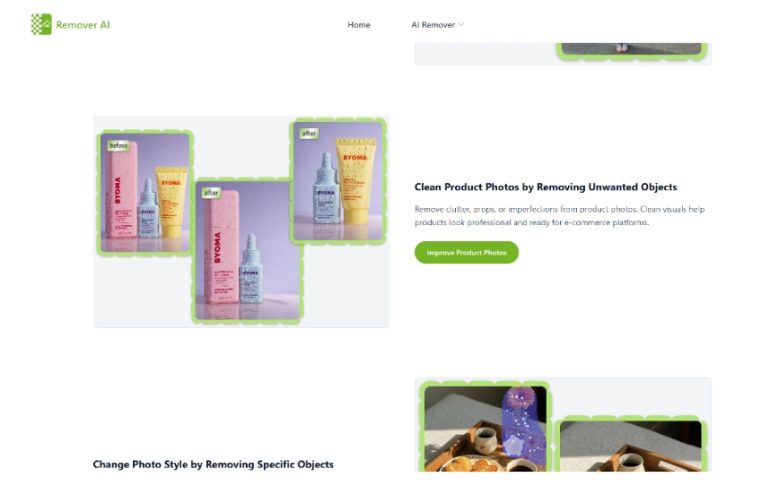
Task: Click the 'after' badge on right photo
Action: [x=309, y=134]
